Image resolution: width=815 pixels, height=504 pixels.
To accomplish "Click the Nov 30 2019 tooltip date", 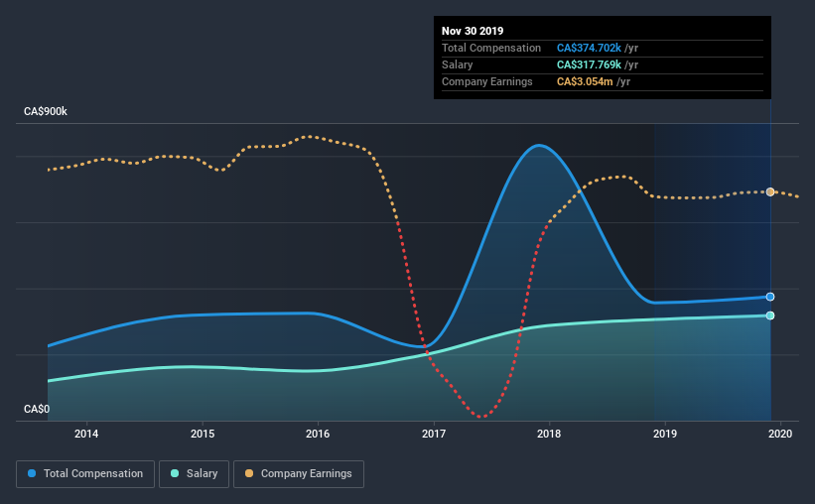I will point(473,31).
